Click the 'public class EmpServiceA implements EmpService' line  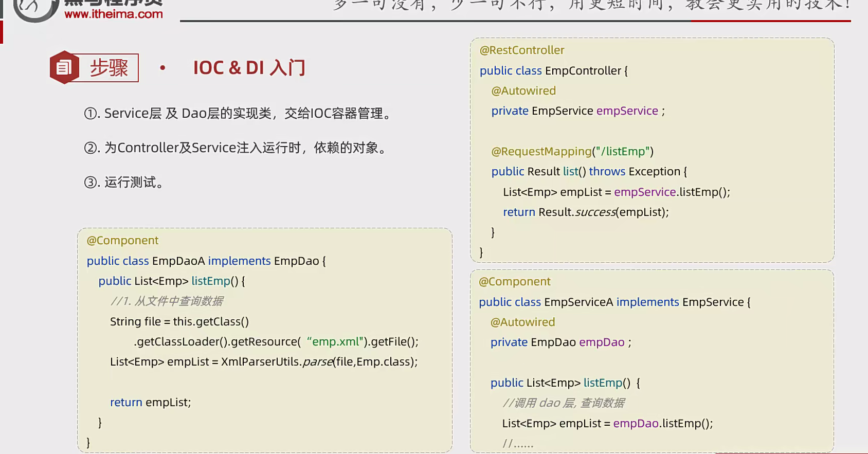coord(614,302)
